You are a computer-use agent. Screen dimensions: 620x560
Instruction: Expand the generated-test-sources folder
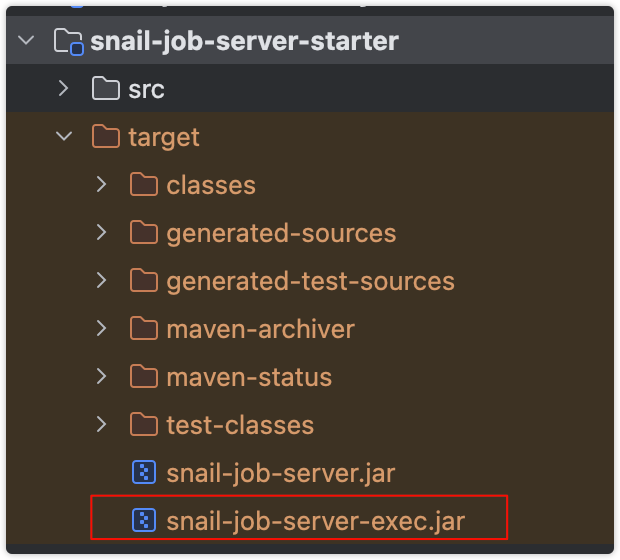coord(101,281)
